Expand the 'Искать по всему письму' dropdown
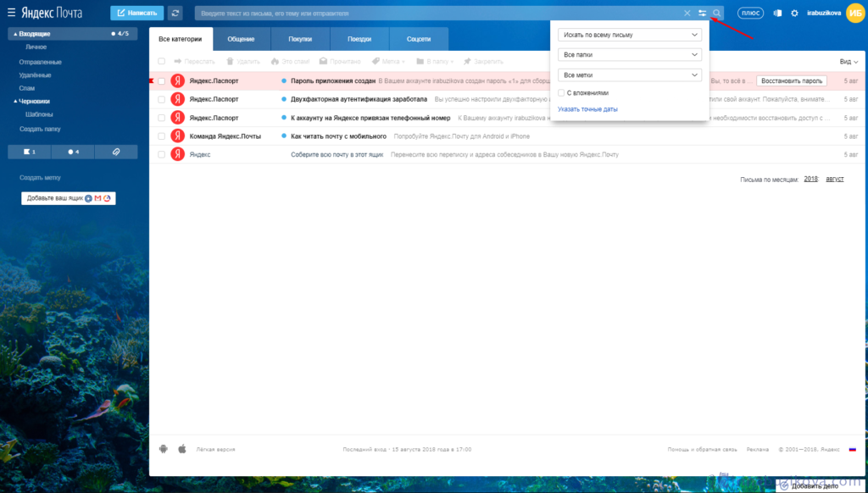Viewport: 868px width, 493px height. click(x=630, y=35)
